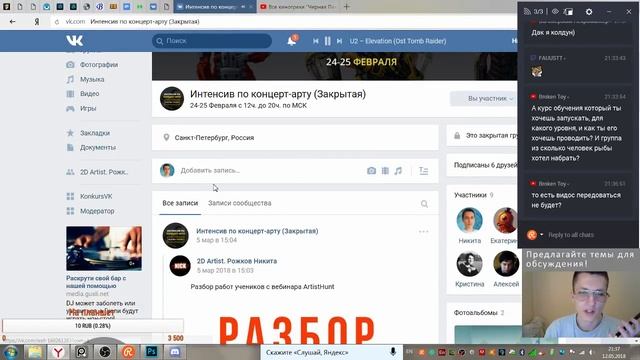Viewport: 640px width, 360px height.
Task: Open post author Интенсив по концерт-арту link
Action: [x=257, y=231]
